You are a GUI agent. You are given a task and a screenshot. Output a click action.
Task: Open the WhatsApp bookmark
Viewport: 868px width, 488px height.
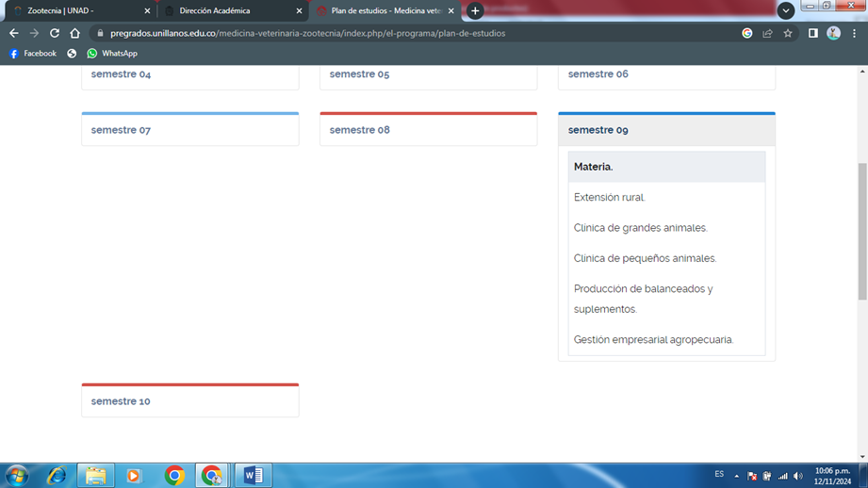111,54
